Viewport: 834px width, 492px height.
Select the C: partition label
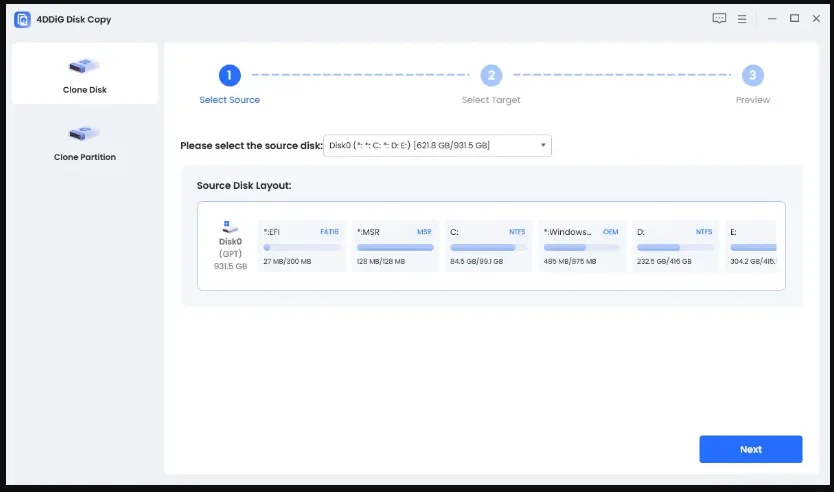[454, 232]
